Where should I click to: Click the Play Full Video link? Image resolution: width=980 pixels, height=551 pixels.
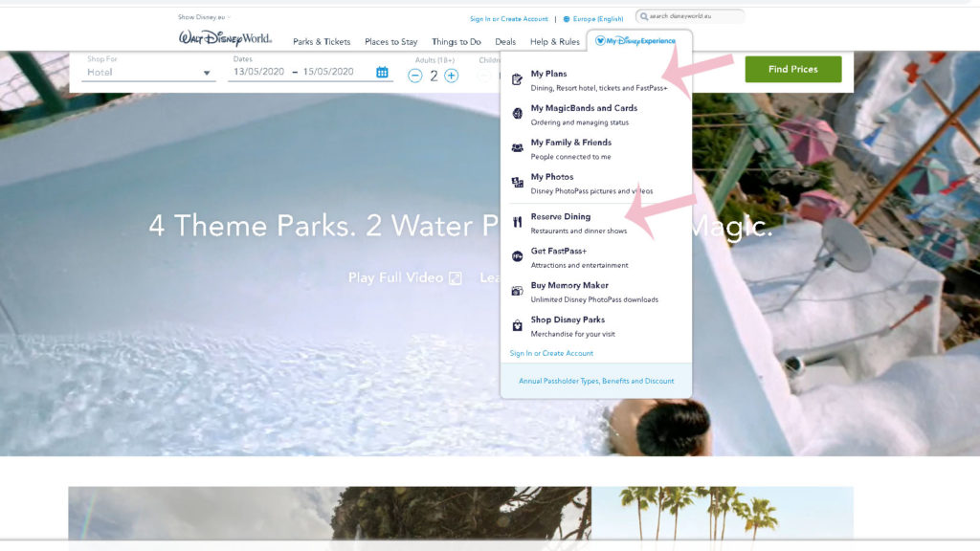(x=395, y=278)
